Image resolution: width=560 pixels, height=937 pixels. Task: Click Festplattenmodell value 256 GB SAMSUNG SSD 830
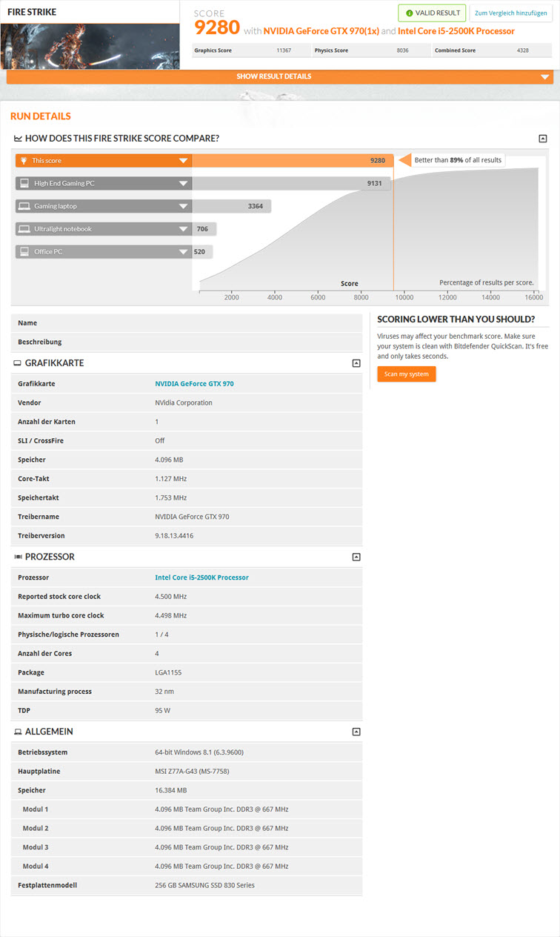click(204, 886)
